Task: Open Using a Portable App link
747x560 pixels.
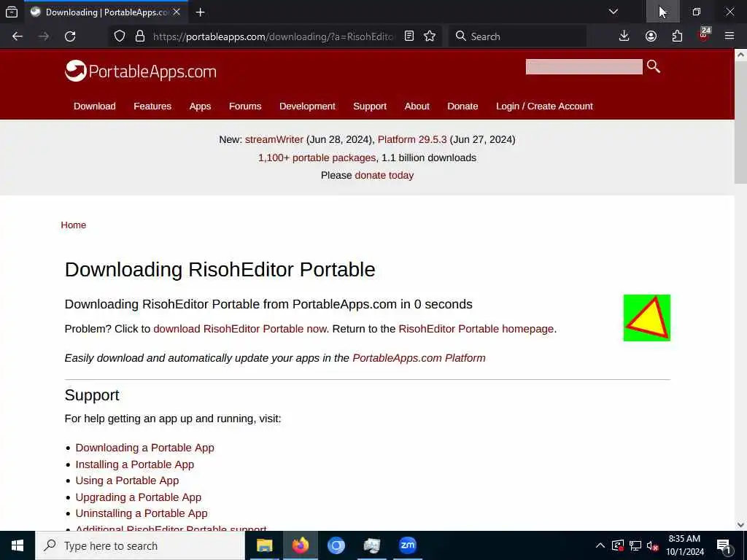Action: click(127, 481)
